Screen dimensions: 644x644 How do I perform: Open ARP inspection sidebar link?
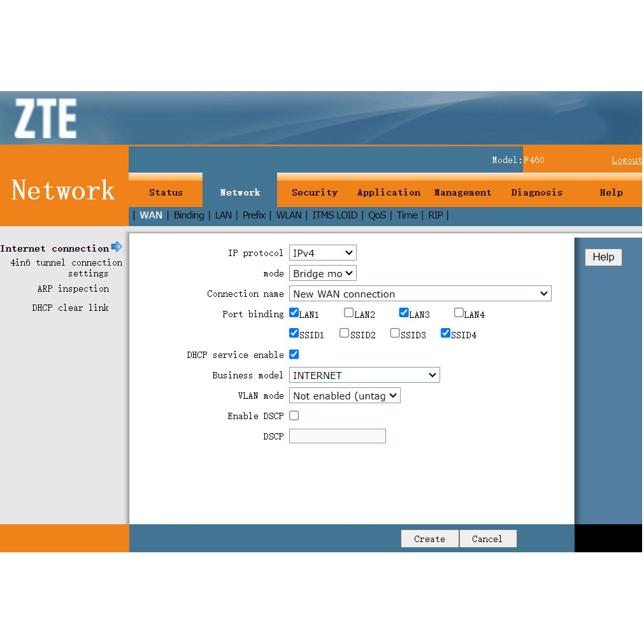click(73, 289)
